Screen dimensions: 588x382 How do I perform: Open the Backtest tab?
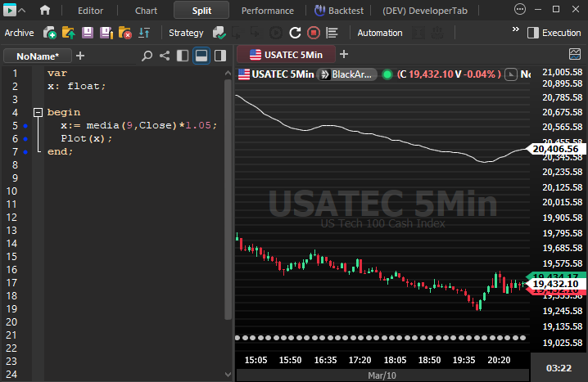341,11
